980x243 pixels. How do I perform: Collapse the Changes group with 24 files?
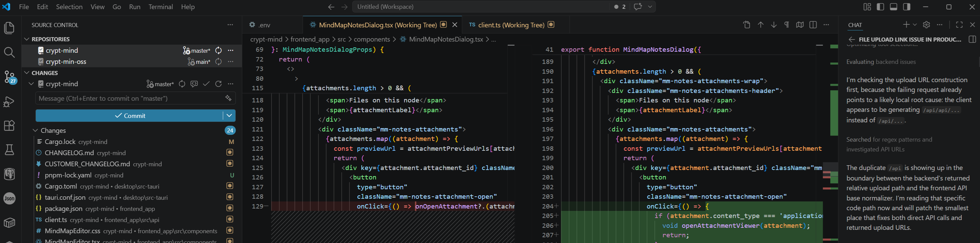click(35, 131)
